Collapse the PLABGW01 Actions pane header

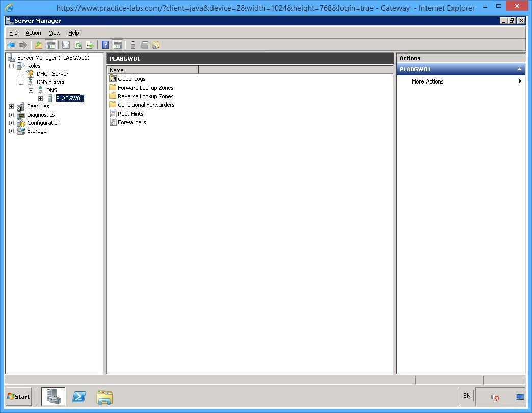coord(519,69)
